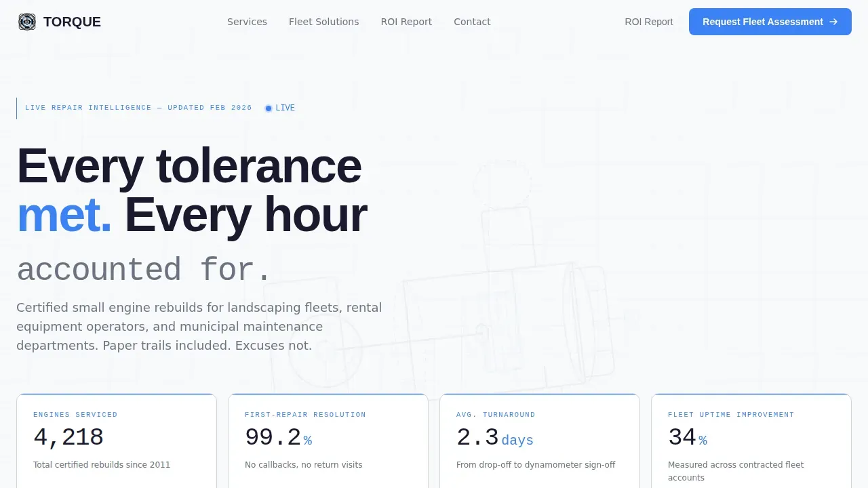Image resolution: width=868 pixels, height=488 pixels.
Task: Click the Fleet Uptime Improvement label
Action: [731, 414]
